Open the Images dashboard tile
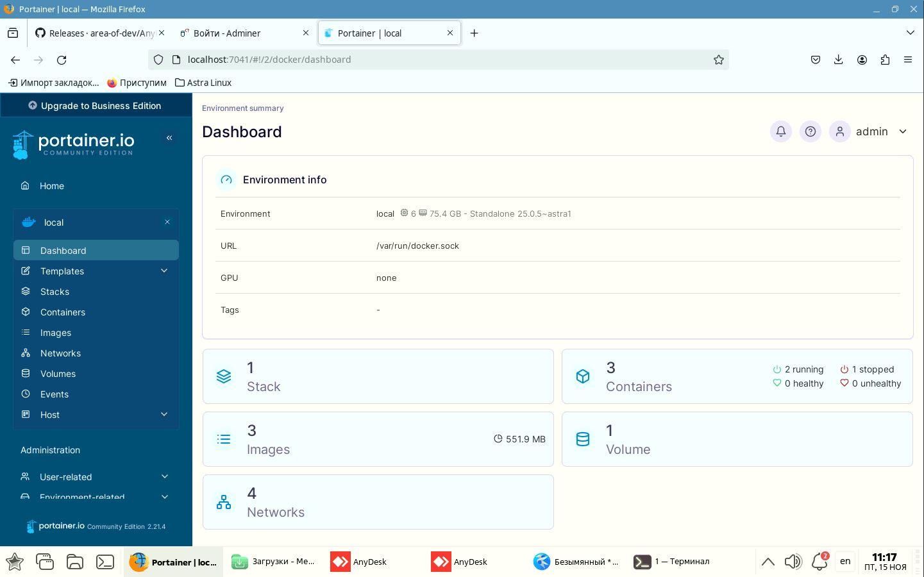924x577 pixels. click(378, 439)
